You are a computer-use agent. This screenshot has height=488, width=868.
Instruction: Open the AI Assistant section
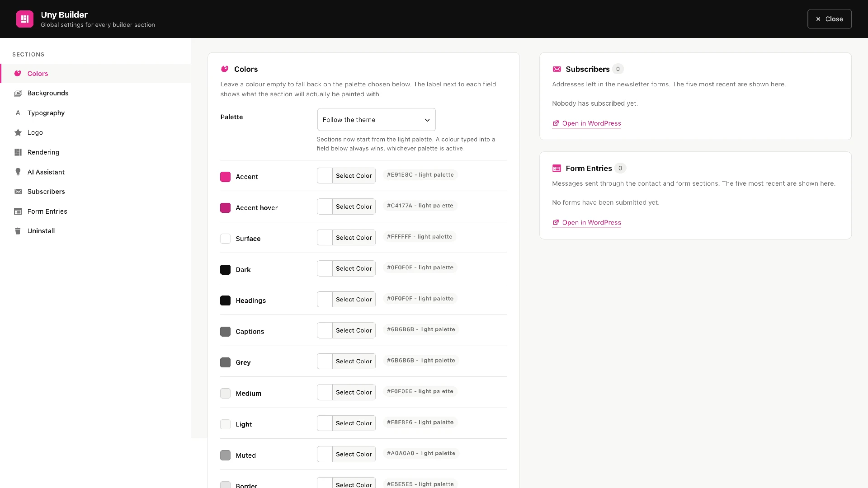[95, 172]
